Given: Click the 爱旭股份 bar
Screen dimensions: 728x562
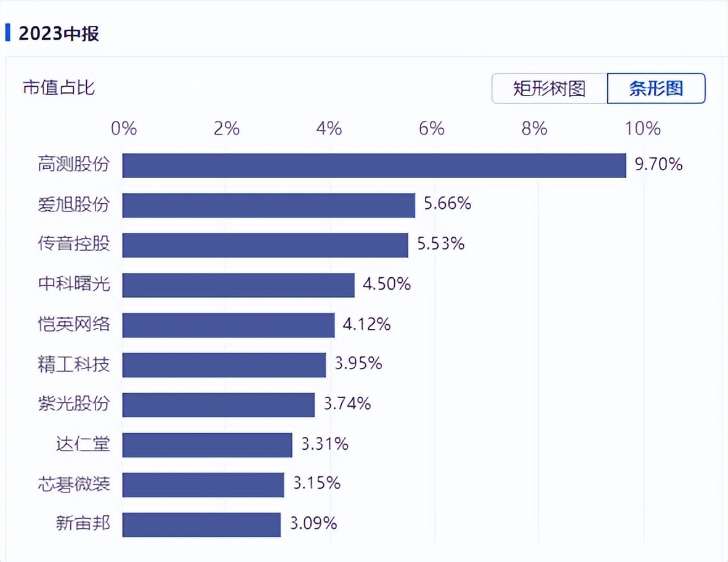Looking at the screenshot, I should [x=269, y=205].
